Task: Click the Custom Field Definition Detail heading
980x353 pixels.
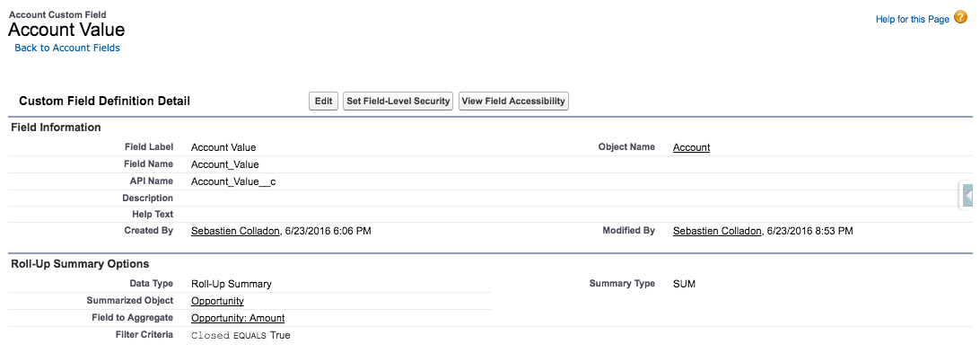Action: 105,101
